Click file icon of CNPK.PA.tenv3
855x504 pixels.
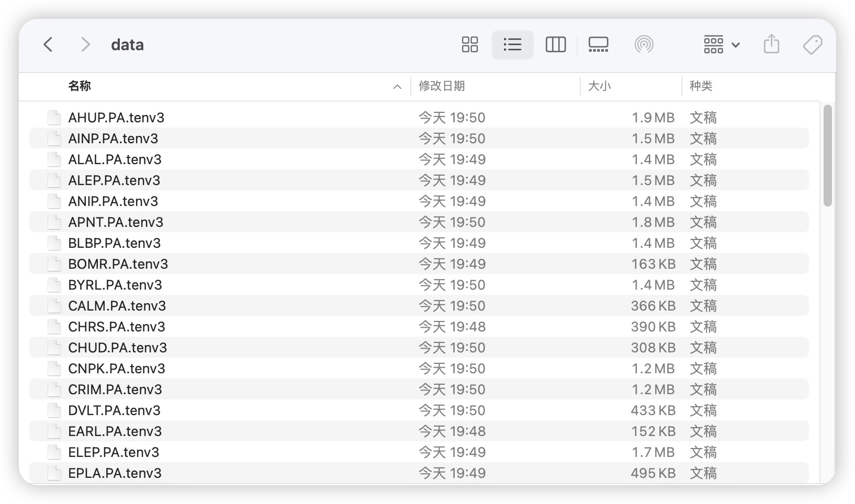54,369
